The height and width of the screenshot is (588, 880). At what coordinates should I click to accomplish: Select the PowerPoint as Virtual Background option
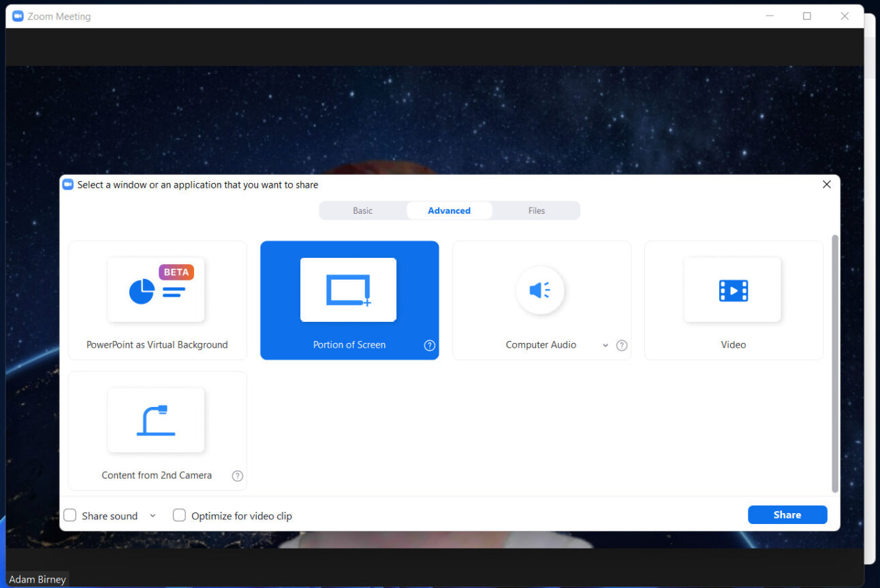point(157,299)
